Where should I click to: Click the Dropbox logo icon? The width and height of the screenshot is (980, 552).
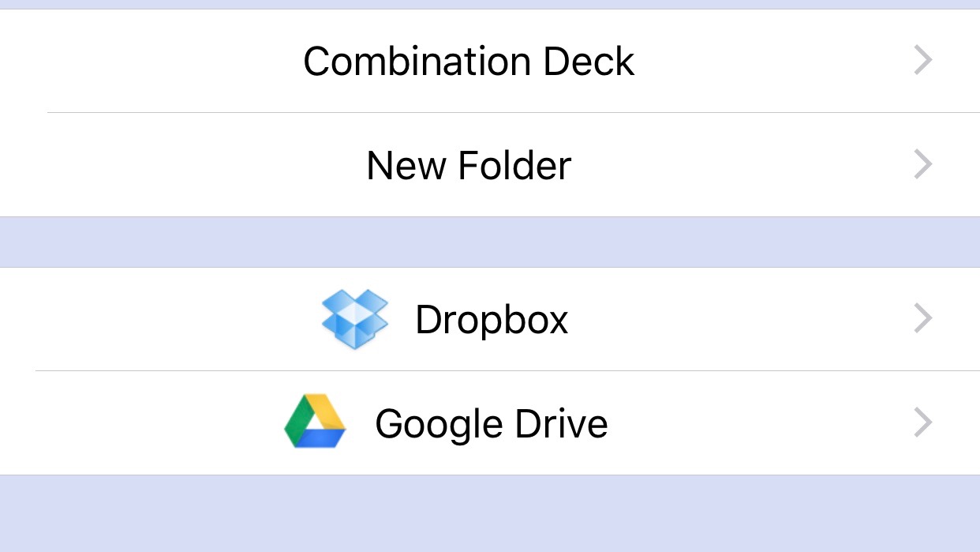tap(355, 319)
